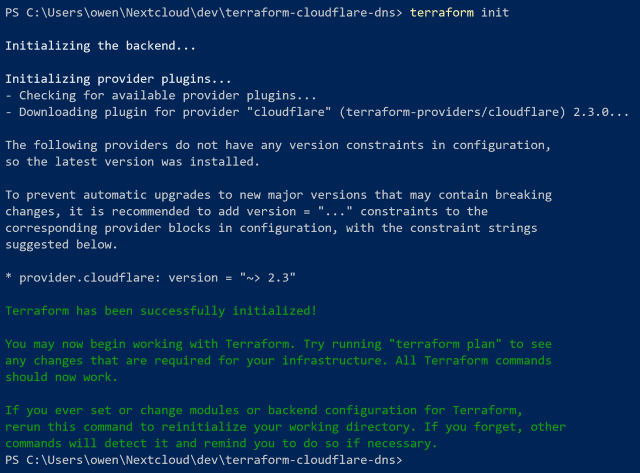640x473 pixels.
Task: Click 'Terraform has been successfully initialized!' message
Action: [x=161, y=311]
